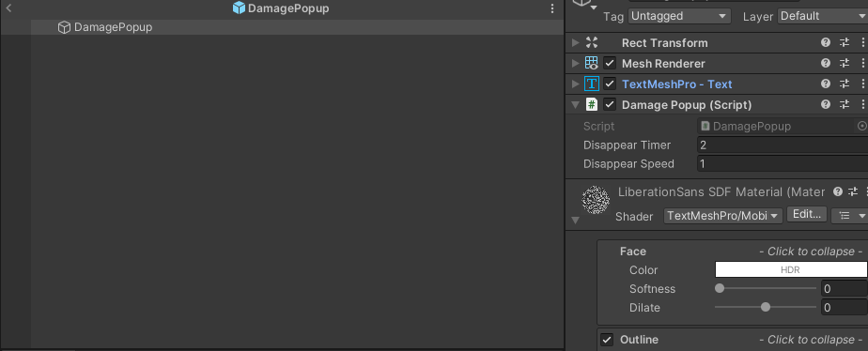Open help for LiberationSans SDF Material

838,191
